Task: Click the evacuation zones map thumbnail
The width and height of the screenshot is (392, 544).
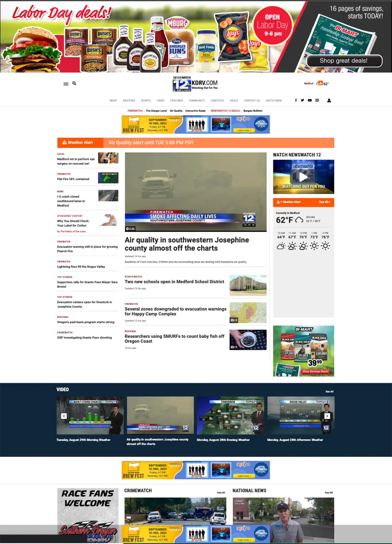Action: [248, 313]
